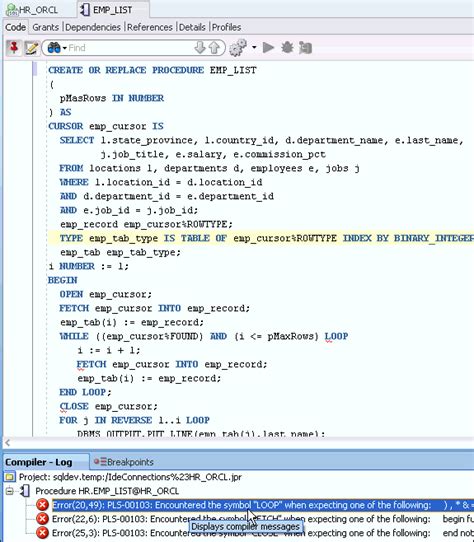Click the gears compile icon
Viewport: 474px width, 542px height.
point(238,48)
